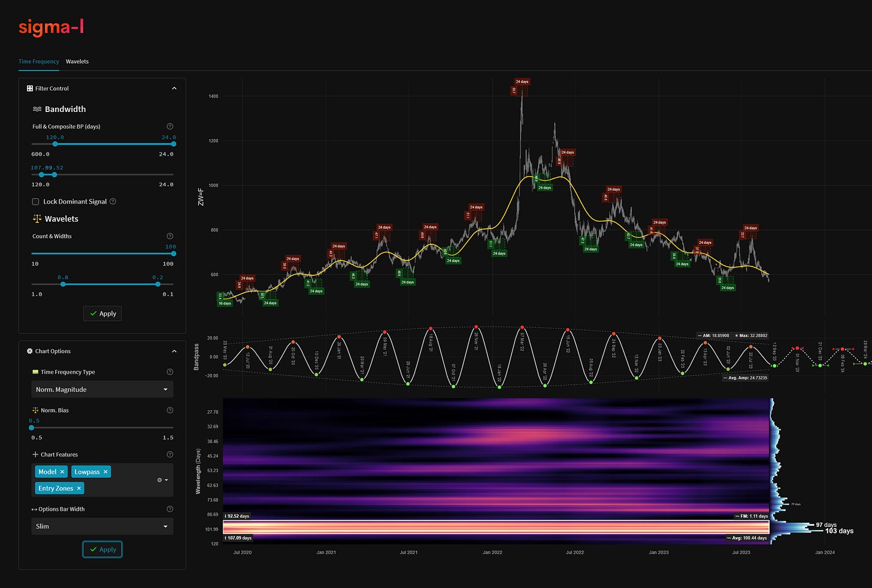
Task: Click the Avg. Amp: 24.73235 label
Action: (x=745, y=378)
